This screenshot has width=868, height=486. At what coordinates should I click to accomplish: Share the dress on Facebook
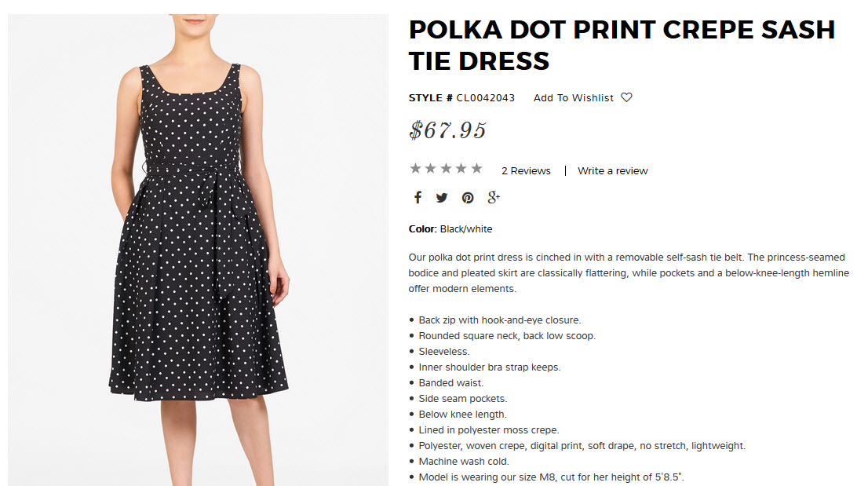click(x=418, y=198)
